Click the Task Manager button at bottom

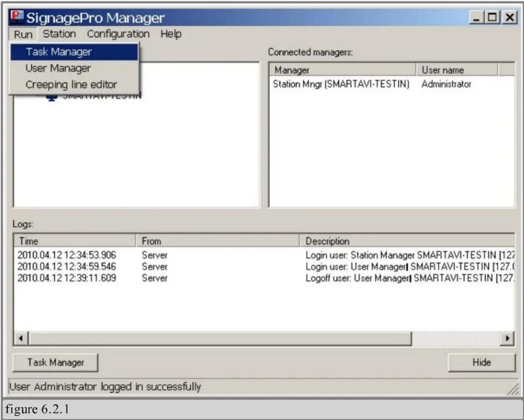[x=56, y=363]
